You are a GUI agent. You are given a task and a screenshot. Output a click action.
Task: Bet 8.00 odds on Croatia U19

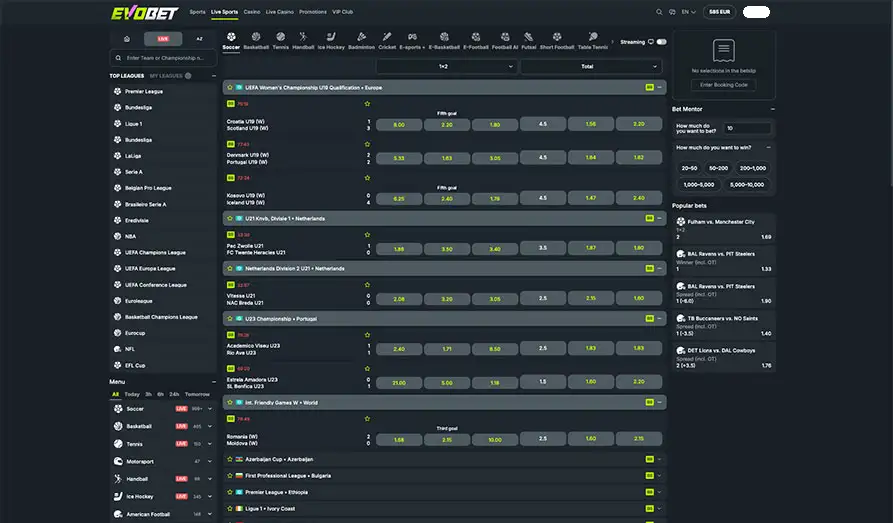(x=399, y=124)
